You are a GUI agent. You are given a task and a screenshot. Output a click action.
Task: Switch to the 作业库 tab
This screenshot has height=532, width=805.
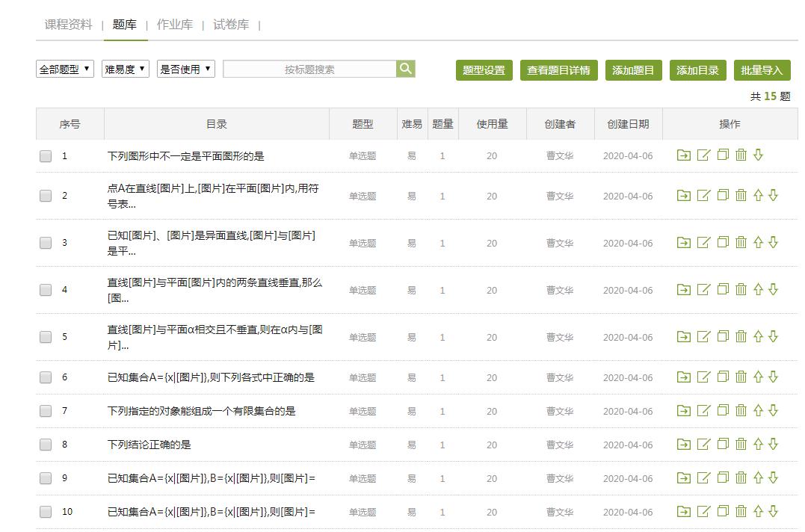click(x=174, y=25)
